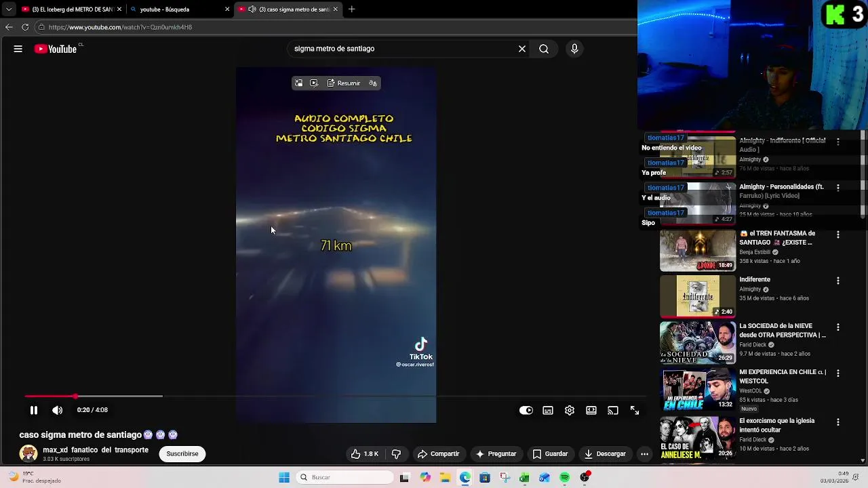Cast the video to a TV
The height and width of the screenshot is (488, 868).
click(x=613, y=410)
